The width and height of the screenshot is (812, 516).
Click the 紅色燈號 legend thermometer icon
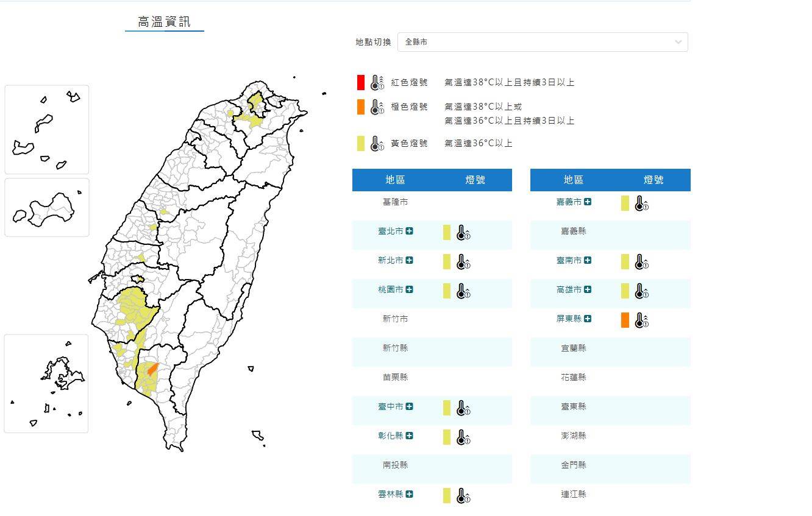tap(376, 82)
